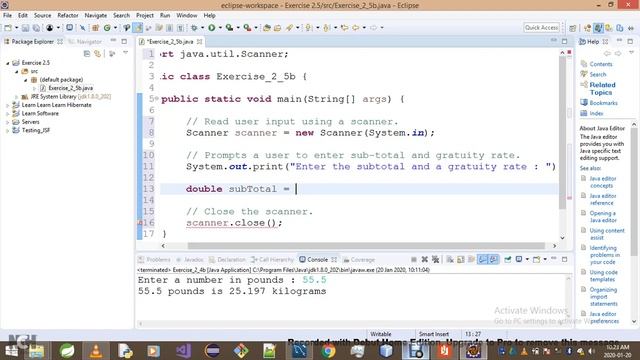Open the Run button dropdown arrow
Screen dimensions: 640x360
point(220,28)
